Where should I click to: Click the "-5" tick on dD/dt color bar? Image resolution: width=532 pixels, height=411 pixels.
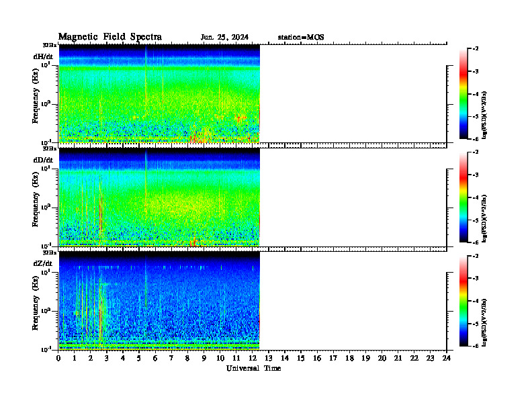coord(476,220)
